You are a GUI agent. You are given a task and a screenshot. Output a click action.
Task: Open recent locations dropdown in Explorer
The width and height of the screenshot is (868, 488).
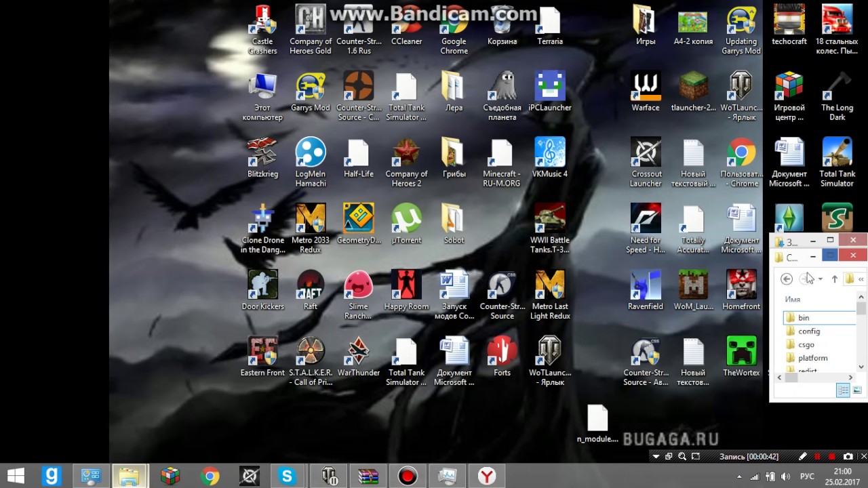pyautogui.click(x=820, y=279)
